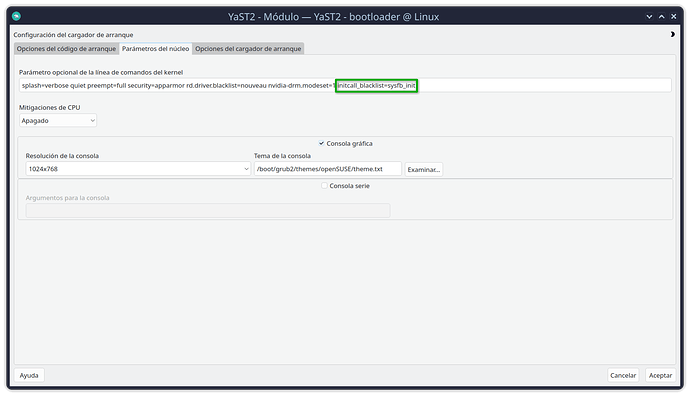The width and height of the screenshot is (690, 395).
Task: Click the dark moon icon at top right
Action: click(672, 34)
